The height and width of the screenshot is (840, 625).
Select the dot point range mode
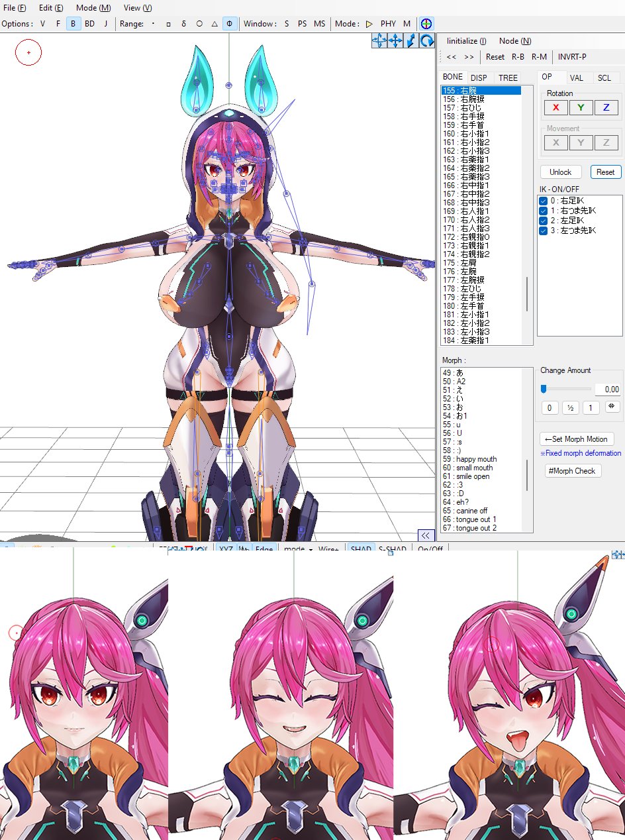tap(154, 23)
